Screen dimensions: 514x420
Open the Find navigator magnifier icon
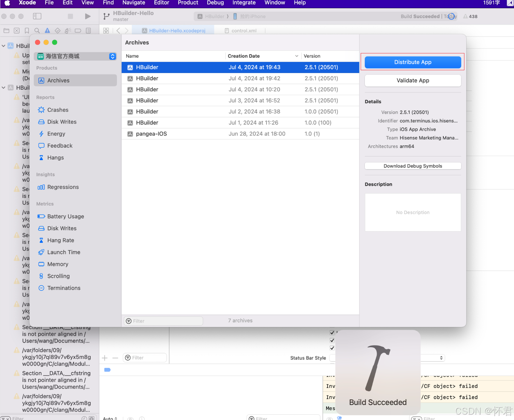click(x=37, y=30)
